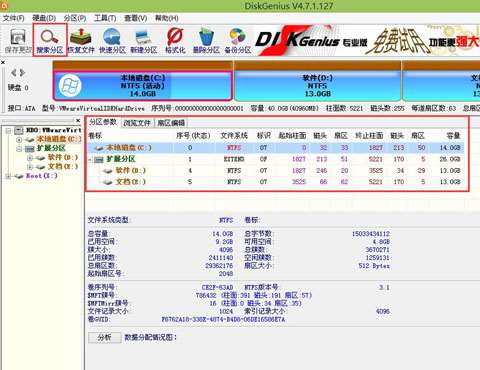Collapse the 扩展分区 row in the partition table
The image size is (480, 370).
click(x=90, y=159)
